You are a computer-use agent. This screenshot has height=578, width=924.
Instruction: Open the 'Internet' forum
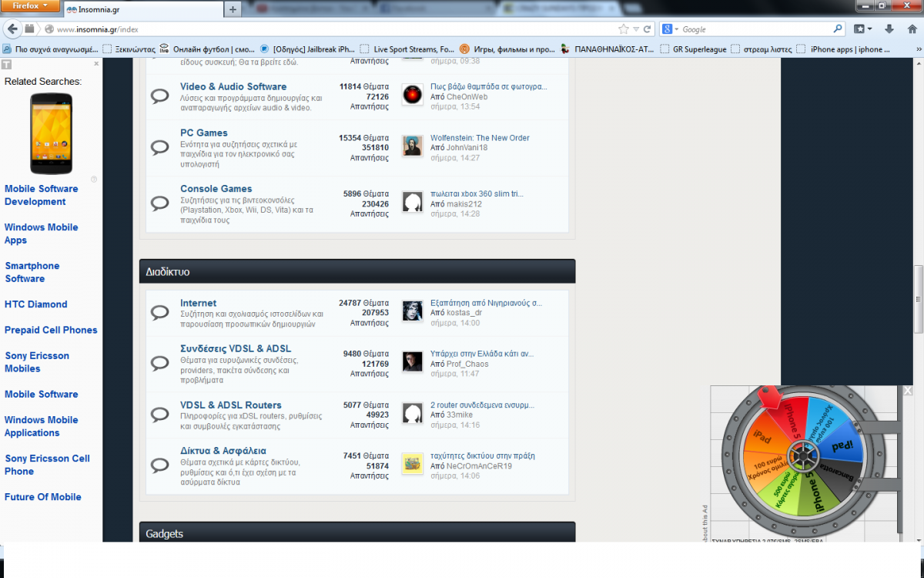199,303
